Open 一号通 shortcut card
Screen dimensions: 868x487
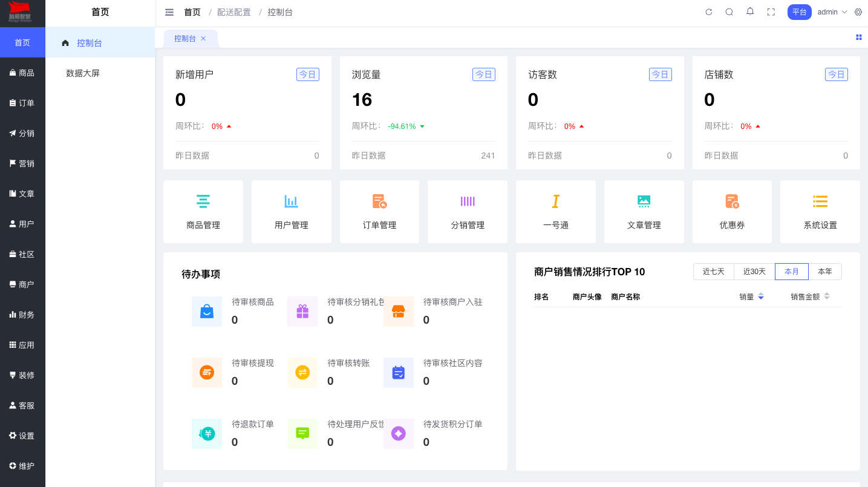point(556,212)
